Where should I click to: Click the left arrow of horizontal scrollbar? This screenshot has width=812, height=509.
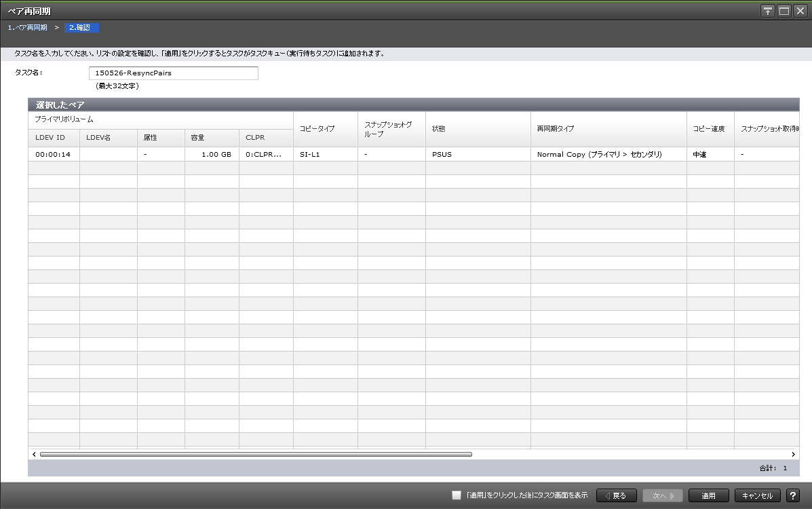(x=34, y=454)
